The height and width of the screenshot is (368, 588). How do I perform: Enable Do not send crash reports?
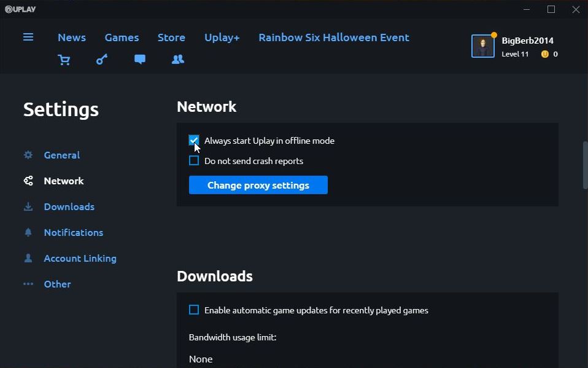pos(194,161)
